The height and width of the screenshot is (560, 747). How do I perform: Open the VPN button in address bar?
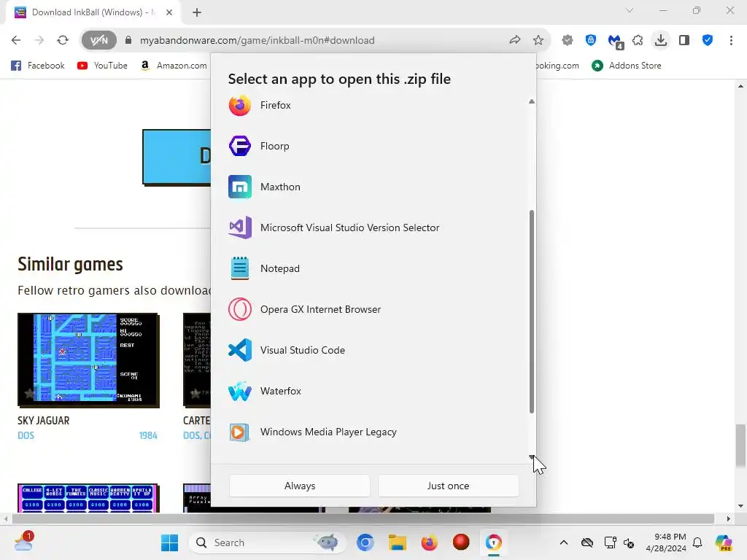tap(98, 40)
